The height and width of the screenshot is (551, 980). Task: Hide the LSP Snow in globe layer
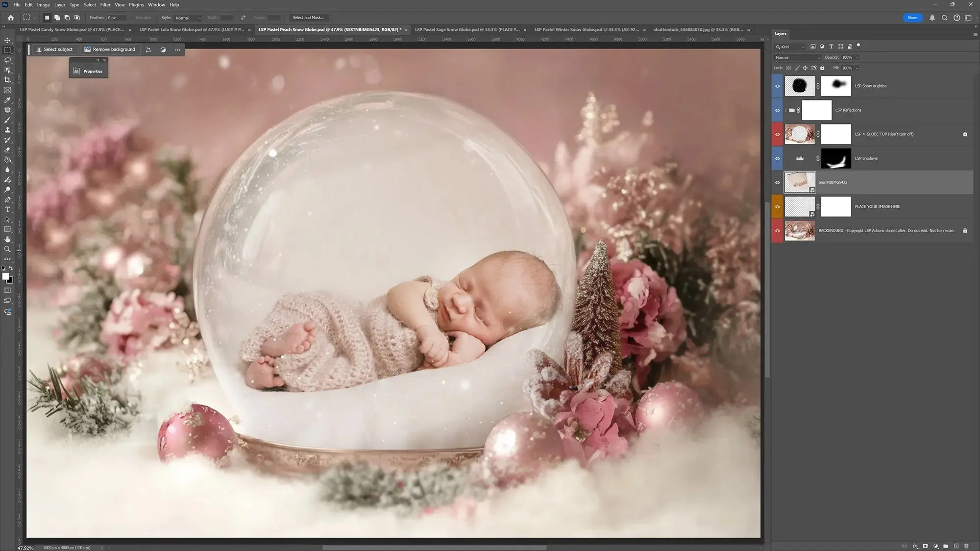pyautogui.click(x=777, y=86)
